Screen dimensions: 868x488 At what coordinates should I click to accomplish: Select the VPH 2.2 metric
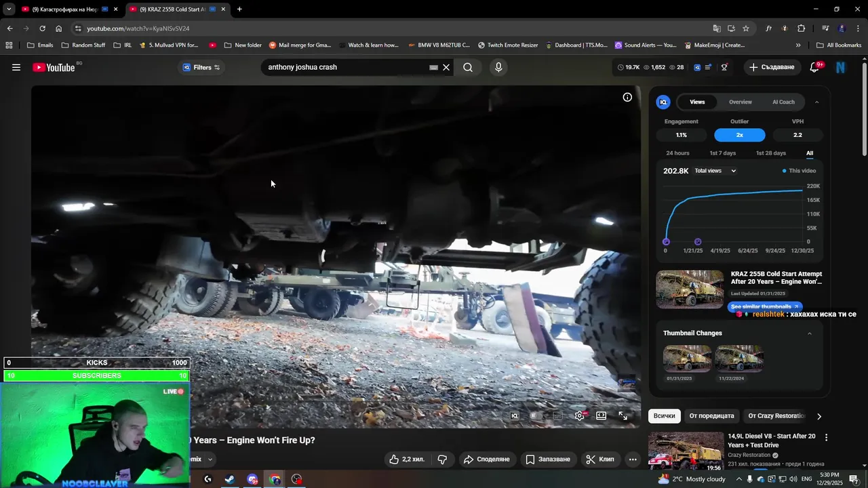click(797, 135)
